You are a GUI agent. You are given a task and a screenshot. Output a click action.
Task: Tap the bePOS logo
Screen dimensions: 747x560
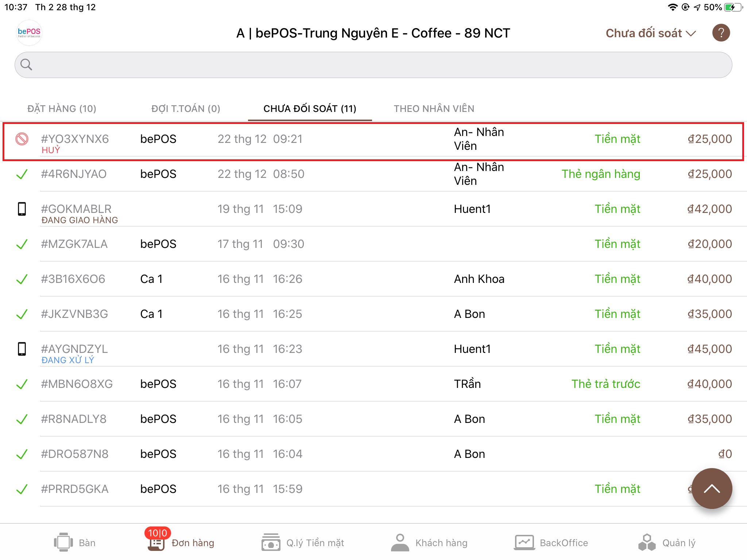(29, 33)
